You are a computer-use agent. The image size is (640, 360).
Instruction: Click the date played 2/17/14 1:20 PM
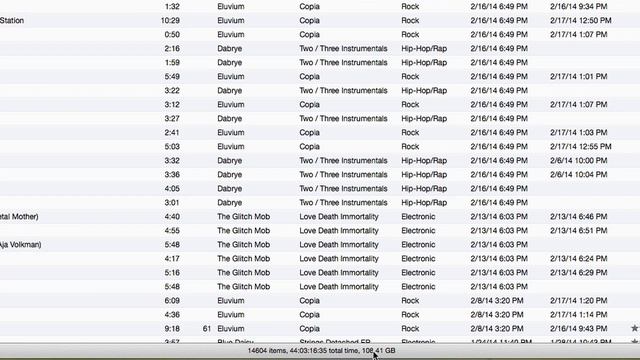point(578,301)
